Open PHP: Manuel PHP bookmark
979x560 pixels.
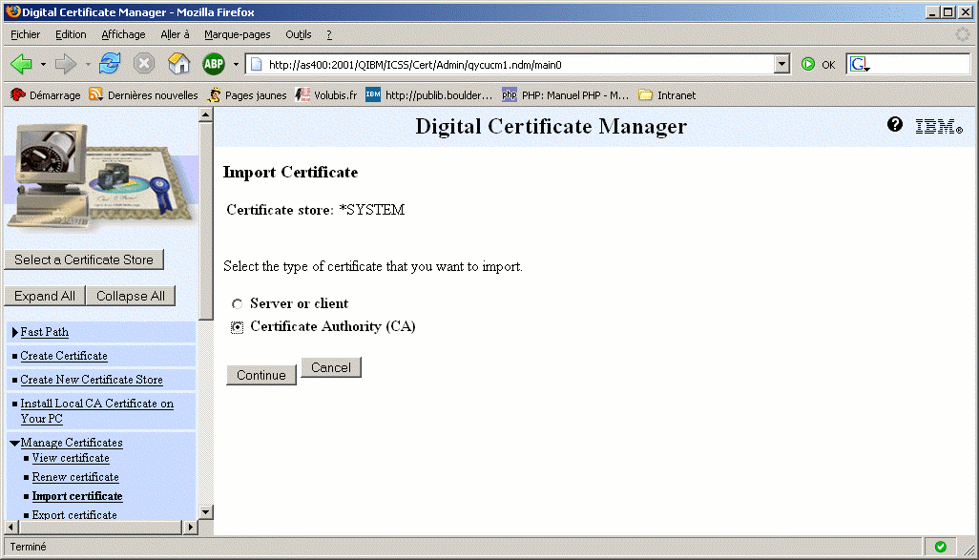click(566, 94)
